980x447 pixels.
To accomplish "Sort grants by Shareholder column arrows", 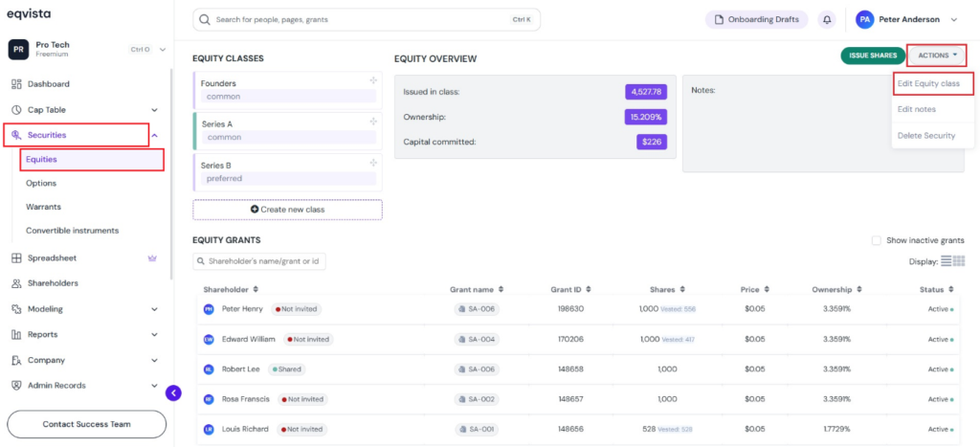I will (x=256, y=289).
